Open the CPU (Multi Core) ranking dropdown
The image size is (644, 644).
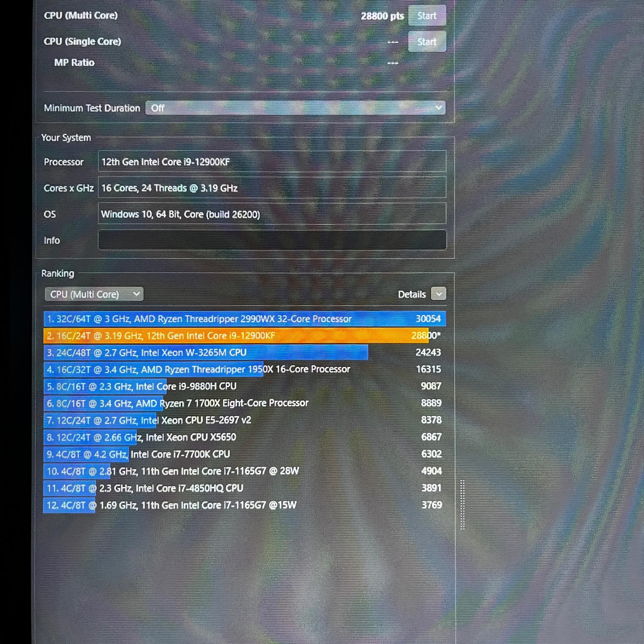[94, 294]
